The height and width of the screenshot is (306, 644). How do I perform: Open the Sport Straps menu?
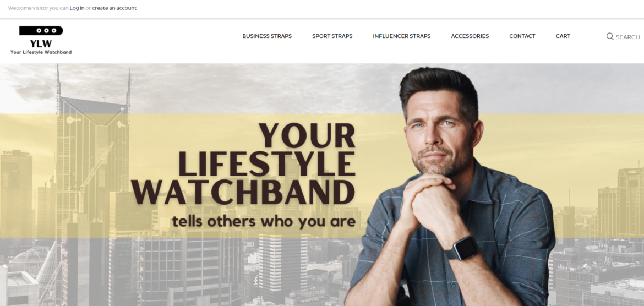pos(332,36)
